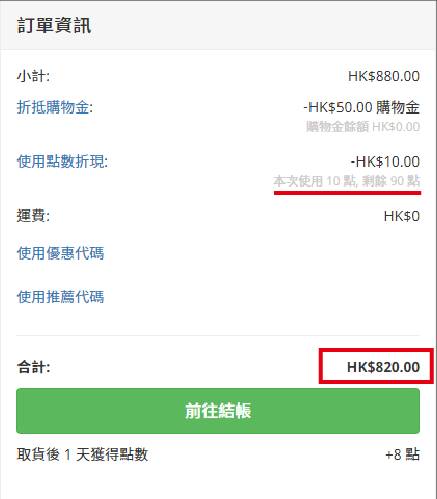Click the 使用推薦代碼 referral code link
Viewport: 437px width, 499px height.
60,297
